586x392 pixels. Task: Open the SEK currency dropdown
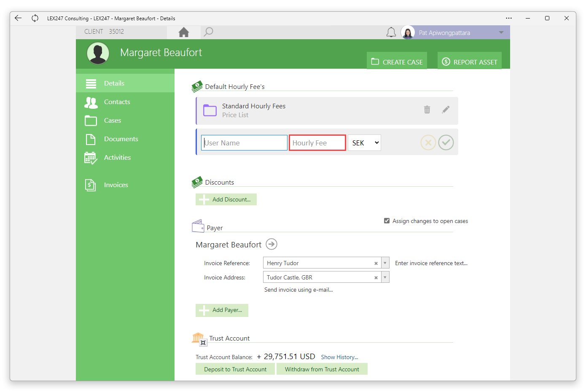coord(364,143)
